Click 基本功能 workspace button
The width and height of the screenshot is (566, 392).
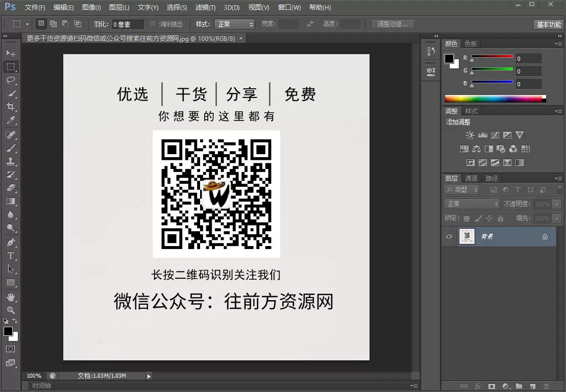pyautogui.click(x=549, y=24)
